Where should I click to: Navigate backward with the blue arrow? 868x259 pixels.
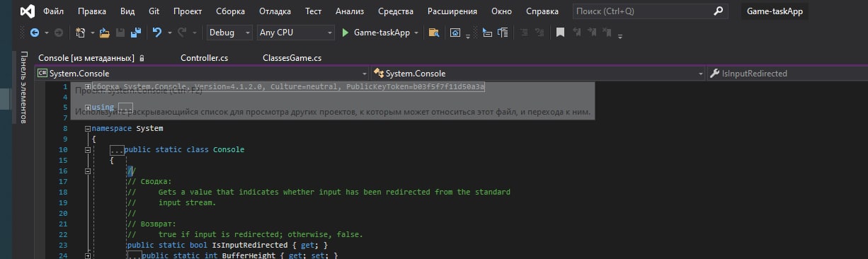[x=34, y=33]
